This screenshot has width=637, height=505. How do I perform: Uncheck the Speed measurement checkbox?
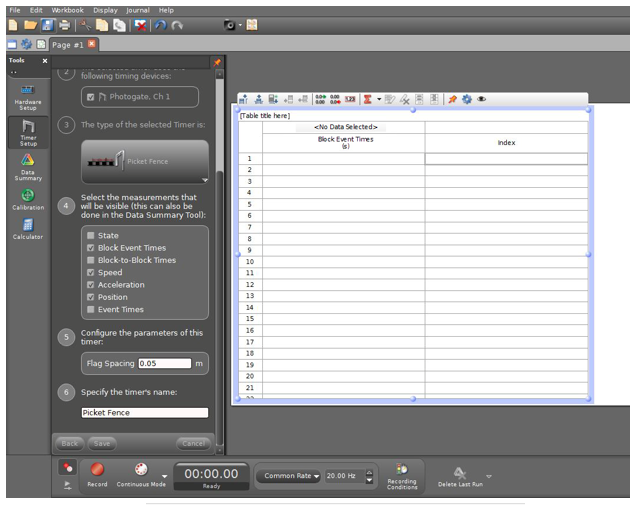click(90, 272)
